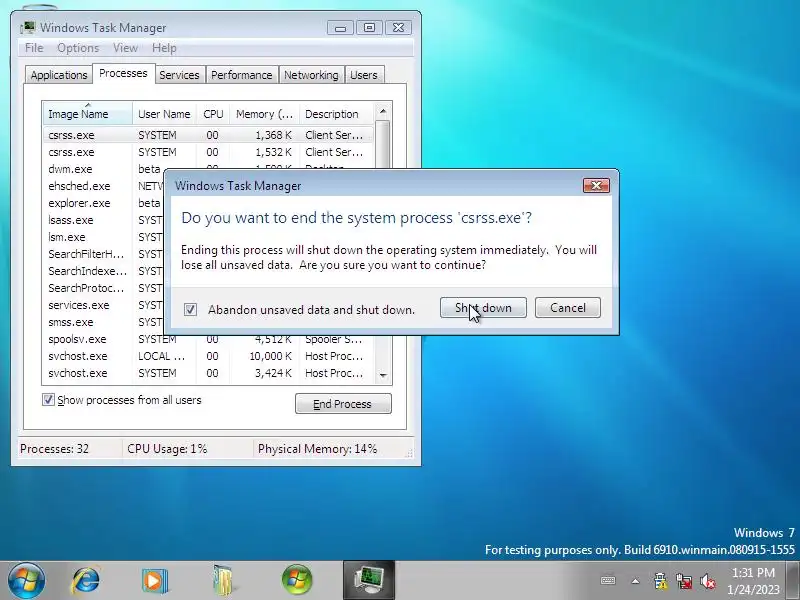800x600 pixels.
Task: Uncheck Abandon unsaved data and shut down
Action: 190,309
